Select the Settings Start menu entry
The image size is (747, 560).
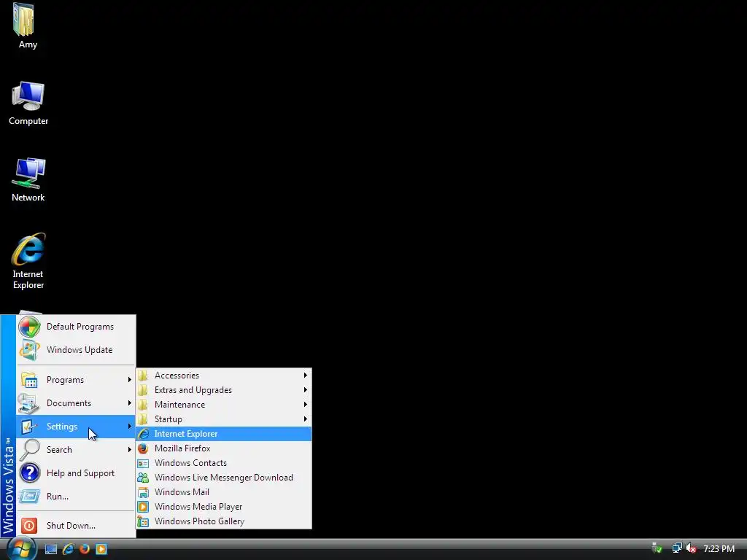(x=76, y=426)
